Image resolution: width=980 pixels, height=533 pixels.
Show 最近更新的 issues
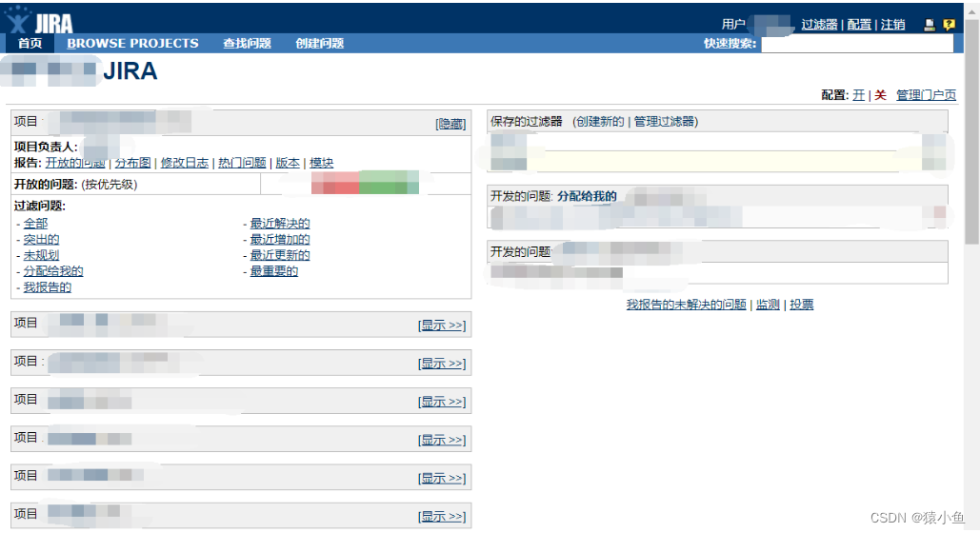(280, 255)
